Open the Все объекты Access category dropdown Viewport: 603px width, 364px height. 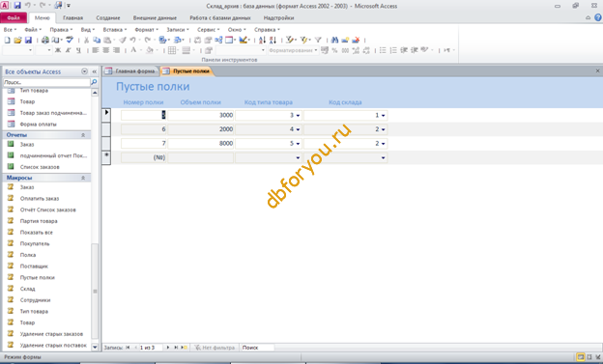click(84, 71)
